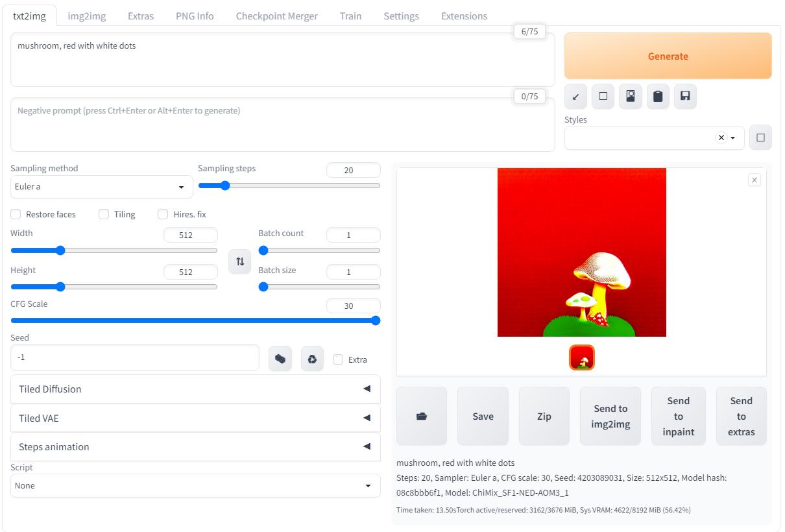Click the Generate button
785x532 pixels.
(x=668, y=56)
